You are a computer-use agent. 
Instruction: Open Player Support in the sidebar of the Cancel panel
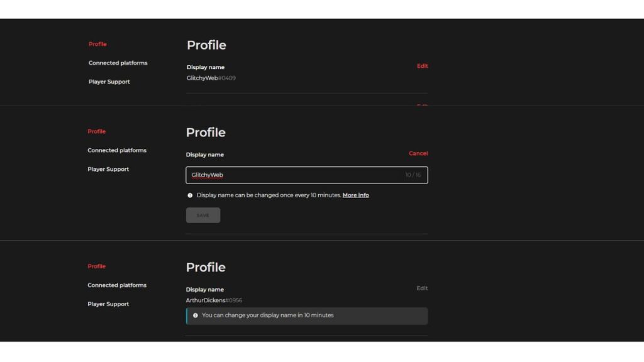[x=108, y=169]
